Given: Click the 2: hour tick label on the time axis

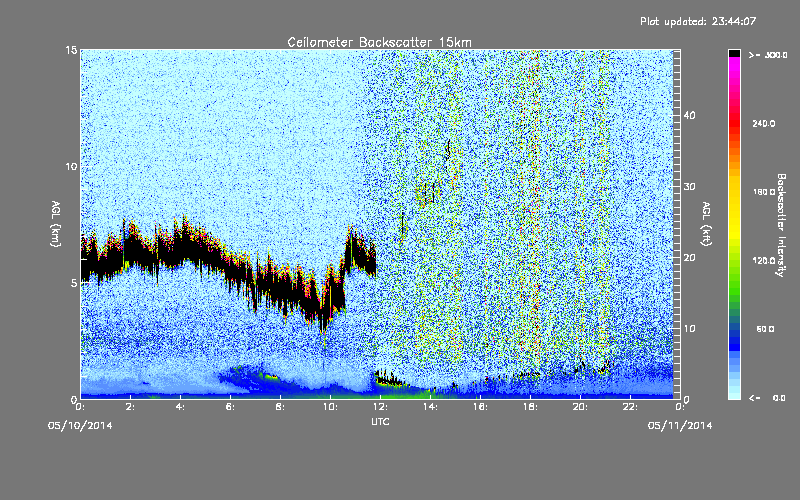Looking at the screenshot, I should point(131,407).
